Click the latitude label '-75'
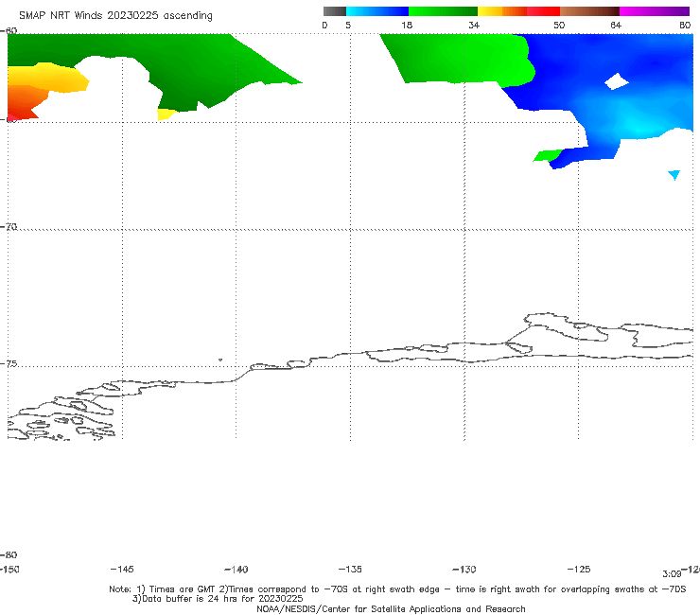 (8, 363)
